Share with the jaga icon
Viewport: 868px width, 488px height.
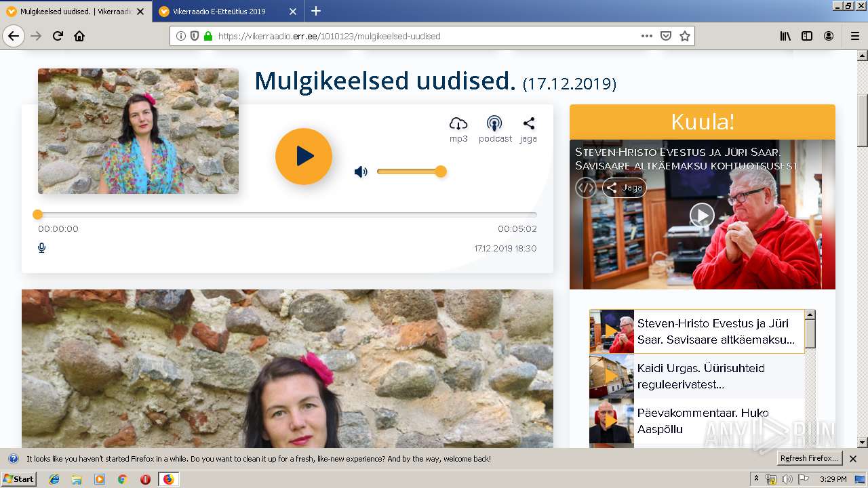click(528, 129)
